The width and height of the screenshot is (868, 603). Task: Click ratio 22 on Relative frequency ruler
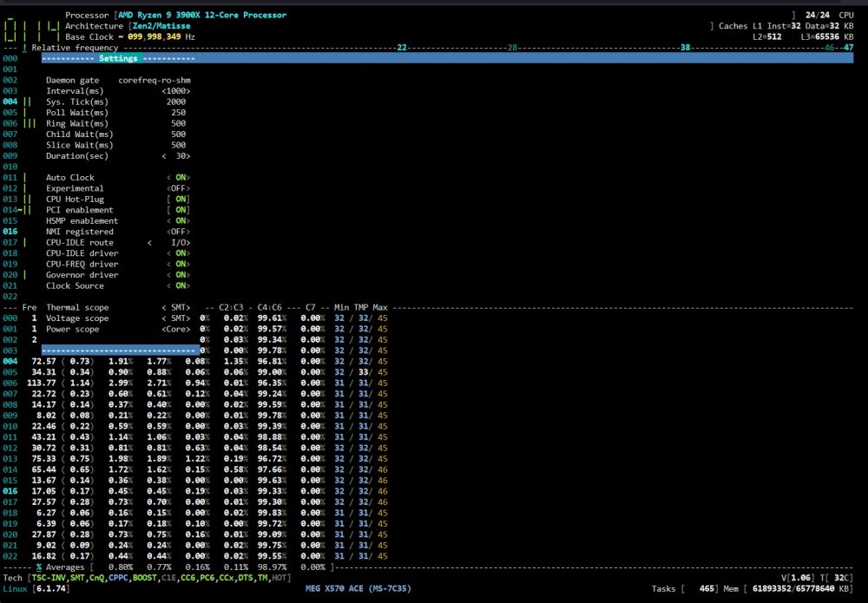pos(403,48)
